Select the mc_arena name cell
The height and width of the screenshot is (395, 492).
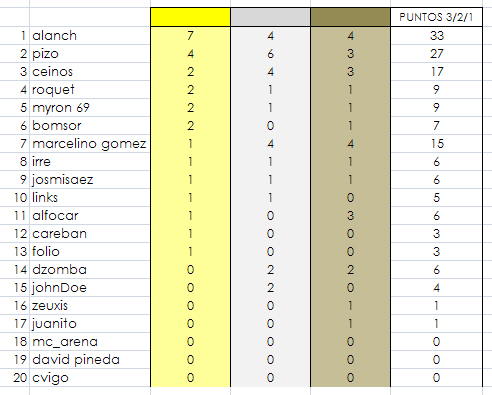tap(90, 341)
